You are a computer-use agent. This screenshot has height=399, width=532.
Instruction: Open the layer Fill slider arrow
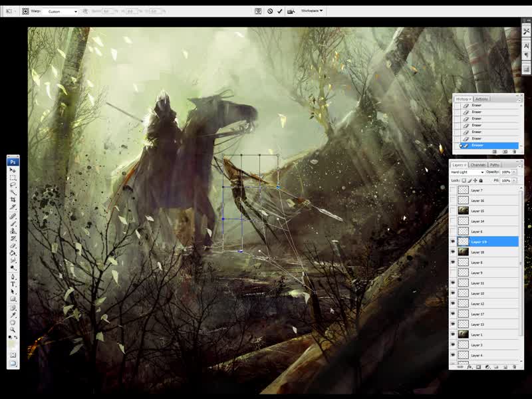(514, 180)
